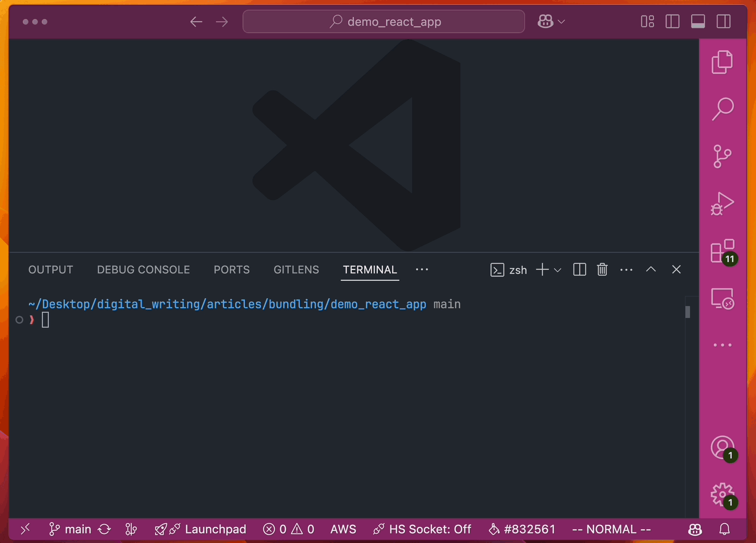Open the Source Control view
Image resolution: width=756 pixels, height=543 pixels.
pyautogui.click(x=722, y=156)
